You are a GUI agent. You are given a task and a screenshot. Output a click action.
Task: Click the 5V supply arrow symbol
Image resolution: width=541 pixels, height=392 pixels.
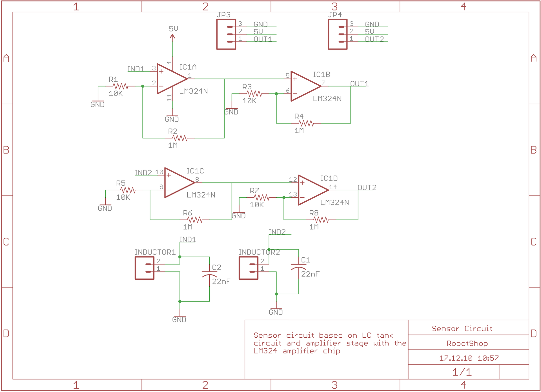pos(172,36)
